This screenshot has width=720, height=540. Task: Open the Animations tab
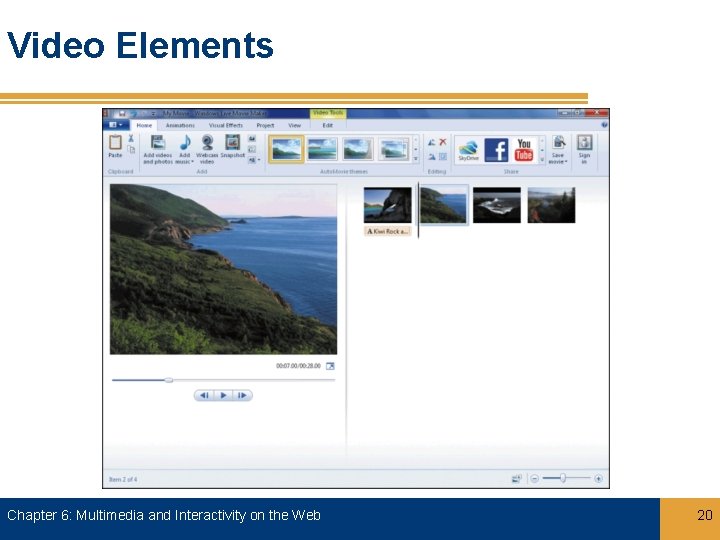[x=180, y=125]
